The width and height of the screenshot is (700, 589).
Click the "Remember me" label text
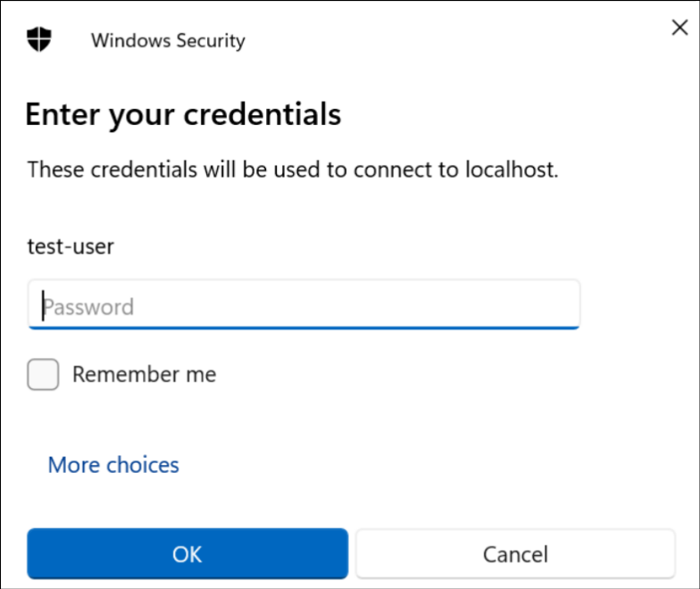144,374
